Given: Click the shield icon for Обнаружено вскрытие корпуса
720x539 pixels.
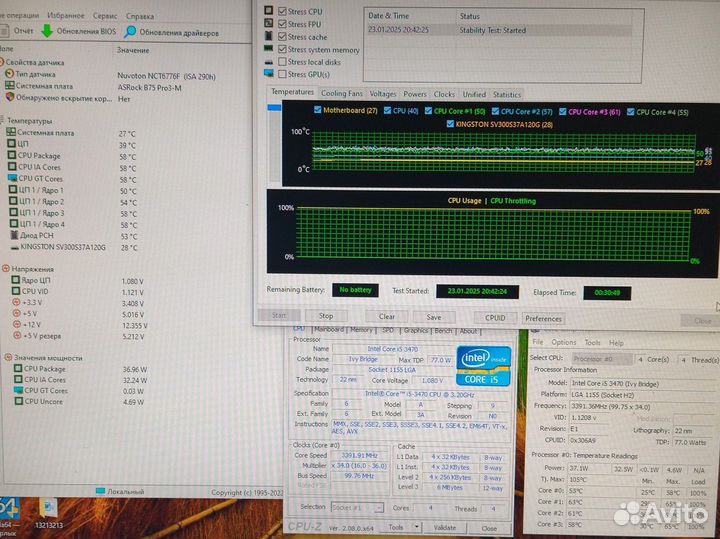Looking at the screenshot, I should [x=10, y=97].
